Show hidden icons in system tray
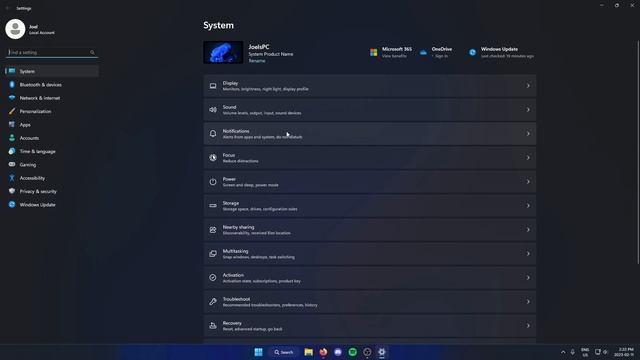The width and height of the screenshot is (640, 360). [x=563, y=352]
